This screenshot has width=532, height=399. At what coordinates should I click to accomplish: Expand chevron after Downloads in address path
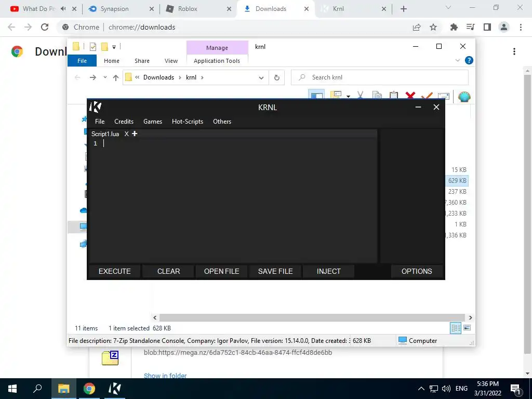[x=180, y=77]
